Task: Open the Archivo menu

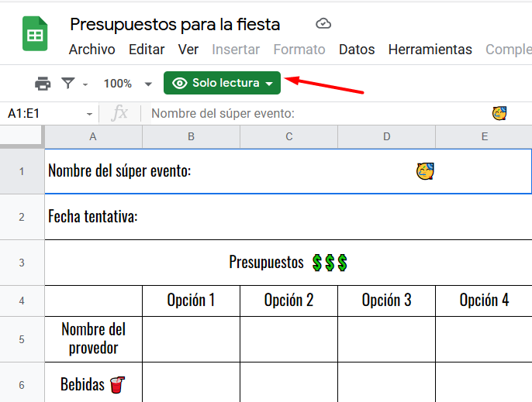Action: 92,50
